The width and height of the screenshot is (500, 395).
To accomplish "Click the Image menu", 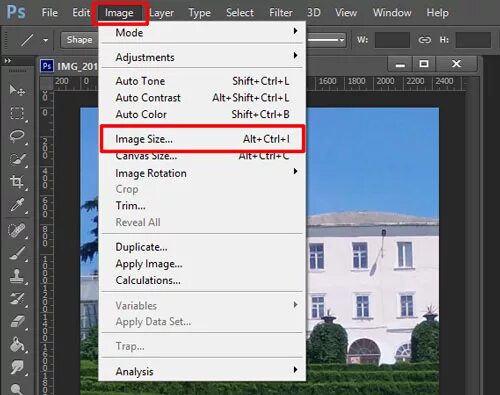I will click(x=119, y=13).
